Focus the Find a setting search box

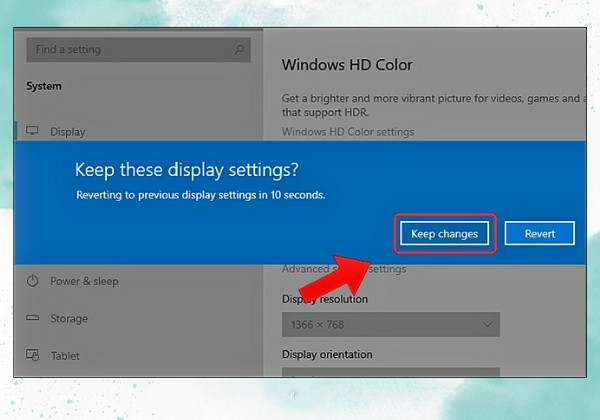(139, 49)
